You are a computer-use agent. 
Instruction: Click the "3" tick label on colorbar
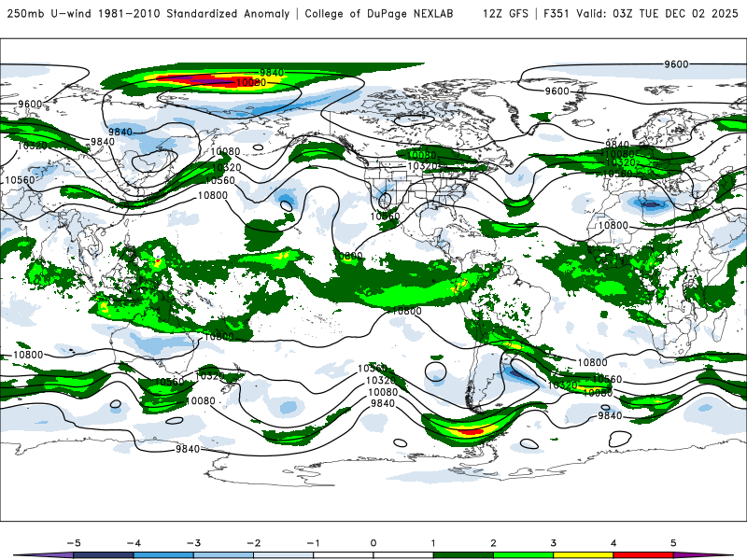(x=553, y=543)
